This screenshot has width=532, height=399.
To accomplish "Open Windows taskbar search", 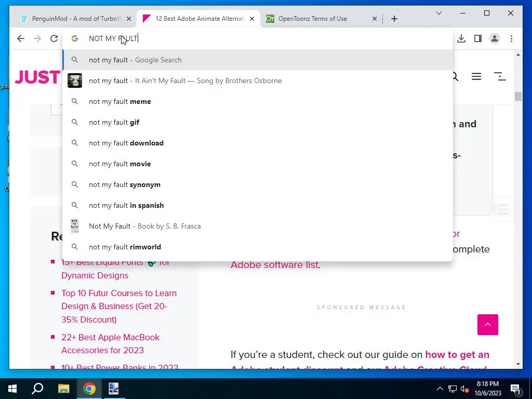I will (x=37, y=389).
